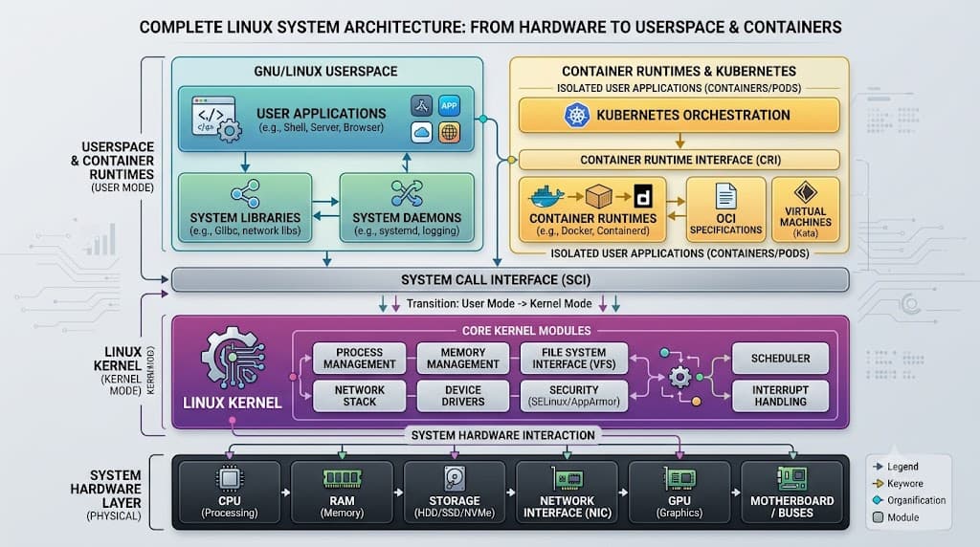Select the Interrupt Handling module box
Viewport: 980px width, 547px height.
click(x=781, y=396)
